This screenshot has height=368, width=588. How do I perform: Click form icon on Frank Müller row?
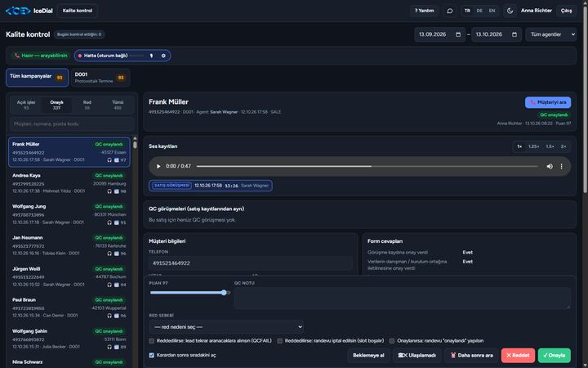[x=117, y=160]
